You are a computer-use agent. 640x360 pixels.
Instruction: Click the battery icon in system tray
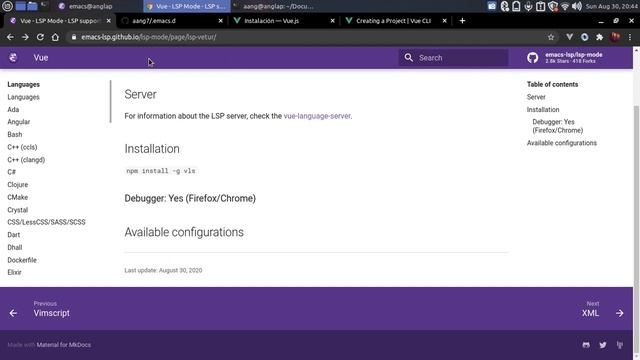[x=516, y=6]
